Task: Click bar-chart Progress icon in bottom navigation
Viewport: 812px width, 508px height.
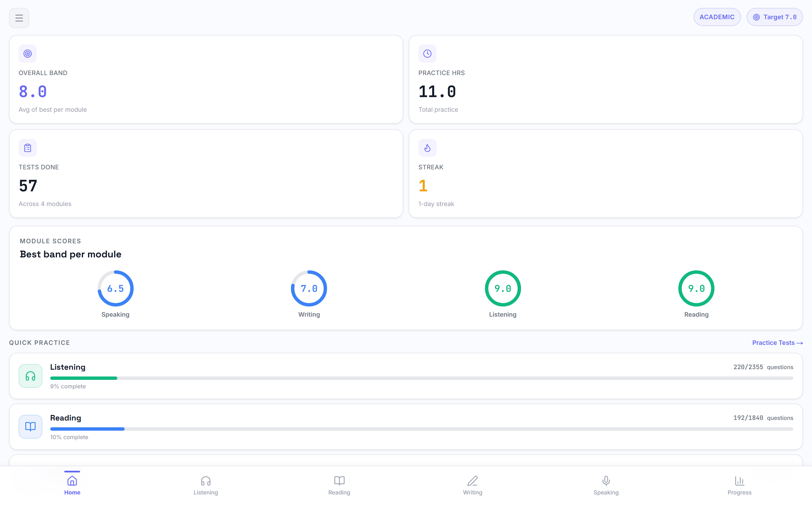Action: [x=740, y=481]
